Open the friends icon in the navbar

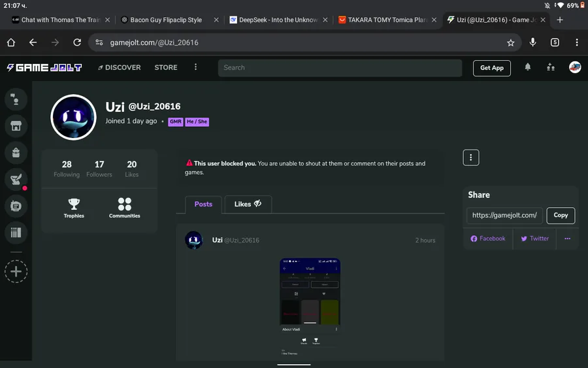click(551, 67)
